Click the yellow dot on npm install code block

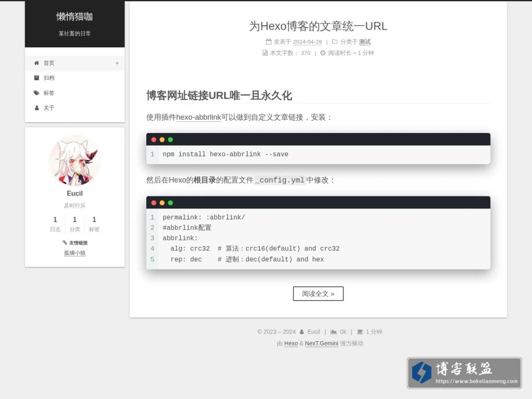point(162,140)
